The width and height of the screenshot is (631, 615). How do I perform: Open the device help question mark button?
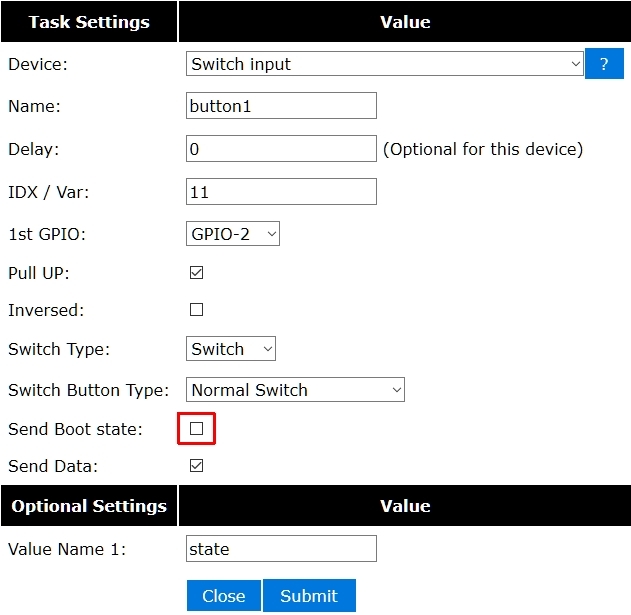pyautogui.click(x=604, y=64)
